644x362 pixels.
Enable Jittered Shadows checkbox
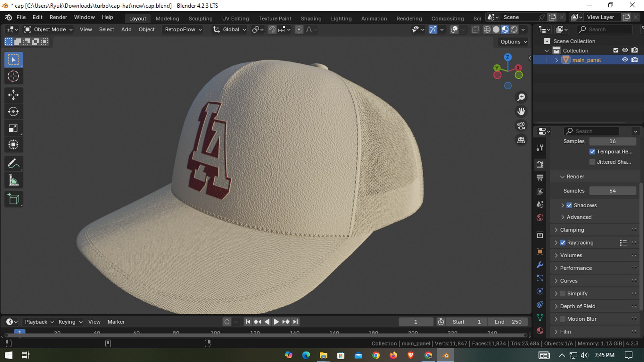592,162
